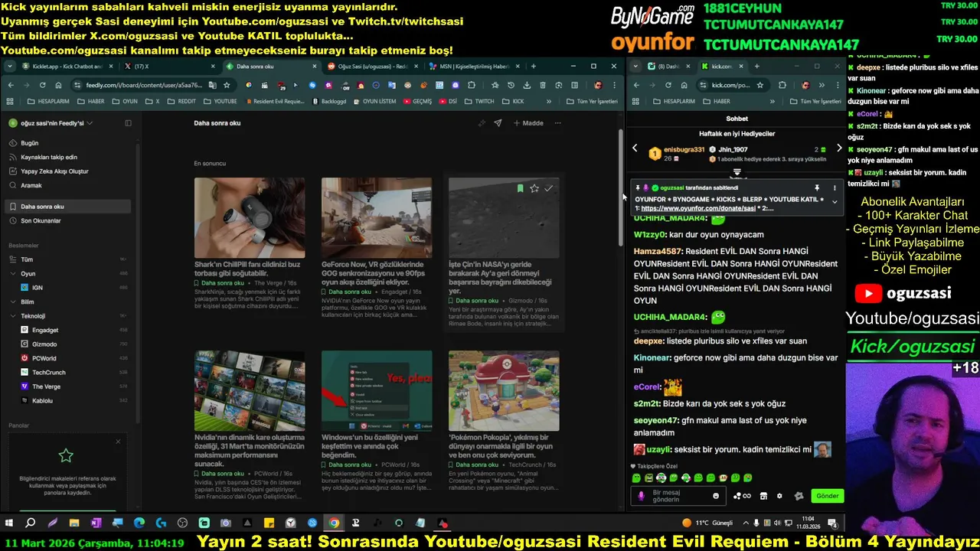The width and height of the screenshot is (980, 551).
Task: Open the oyunfor.com donate link
Action: (698, 208)
